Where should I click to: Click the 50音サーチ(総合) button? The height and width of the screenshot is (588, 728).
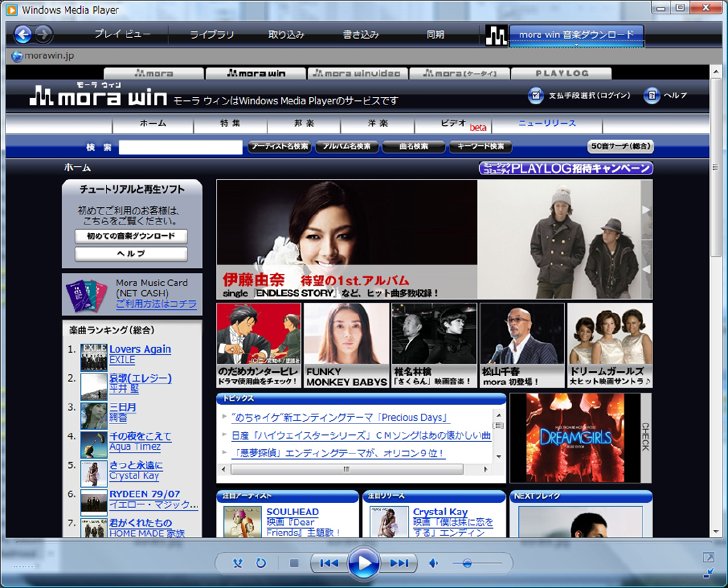[620, 147]
